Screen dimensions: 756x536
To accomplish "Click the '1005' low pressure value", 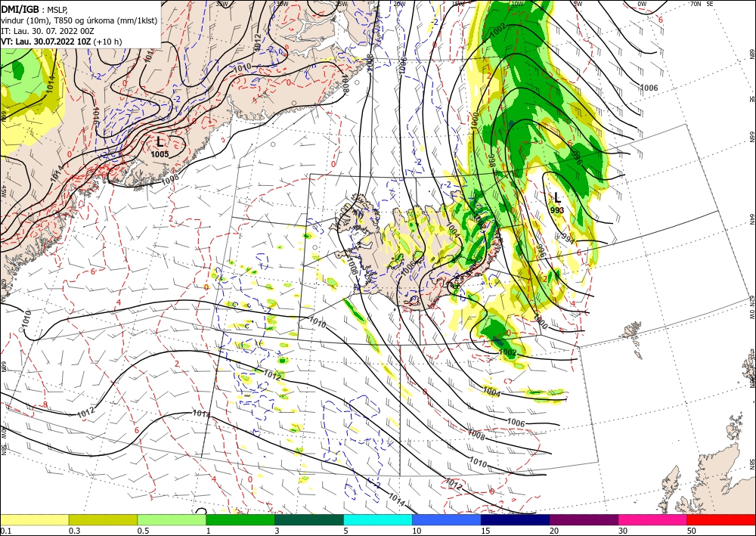I will (160, 154).
